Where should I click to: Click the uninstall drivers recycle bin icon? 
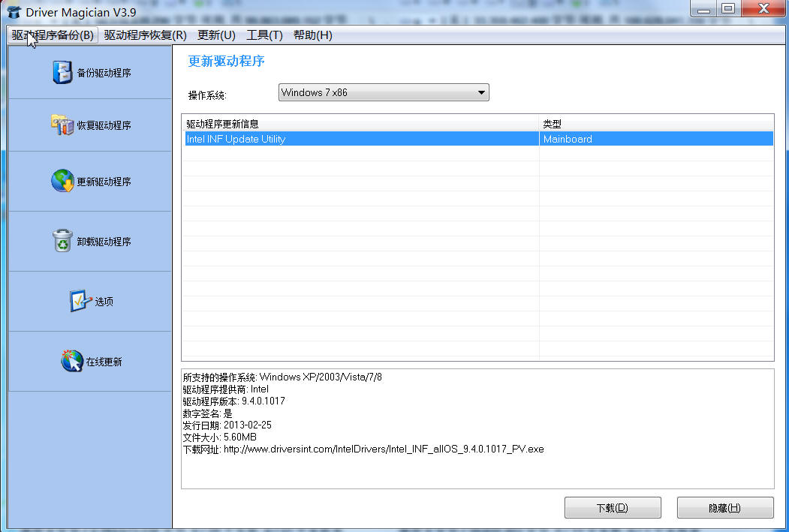62,241
